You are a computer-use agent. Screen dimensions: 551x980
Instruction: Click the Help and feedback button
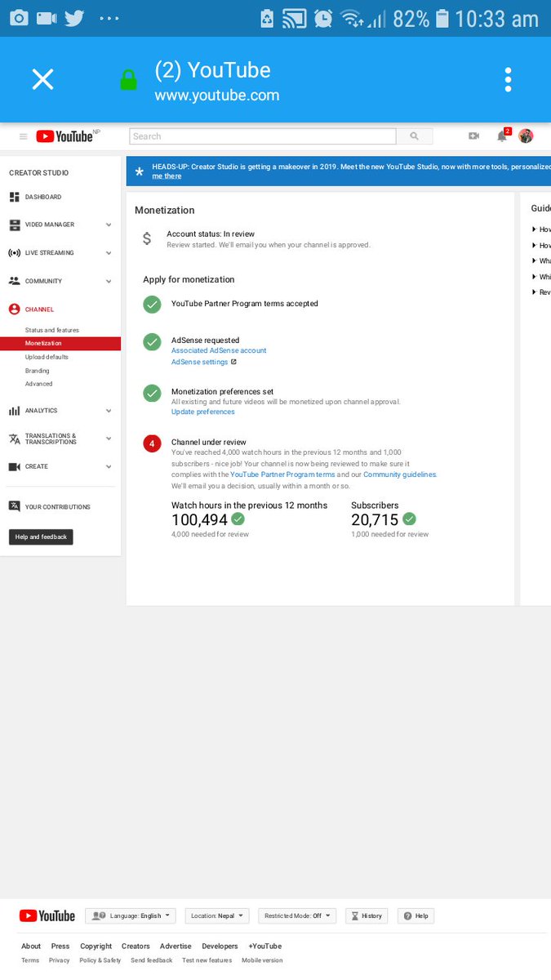click(x=41, y=537)
